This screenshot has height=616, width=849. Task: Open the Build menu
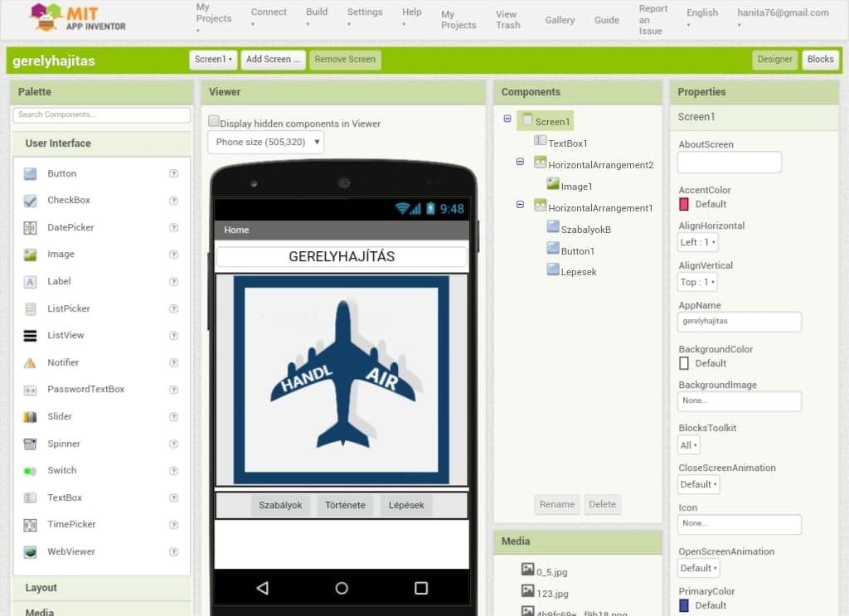tap(317, 17)
